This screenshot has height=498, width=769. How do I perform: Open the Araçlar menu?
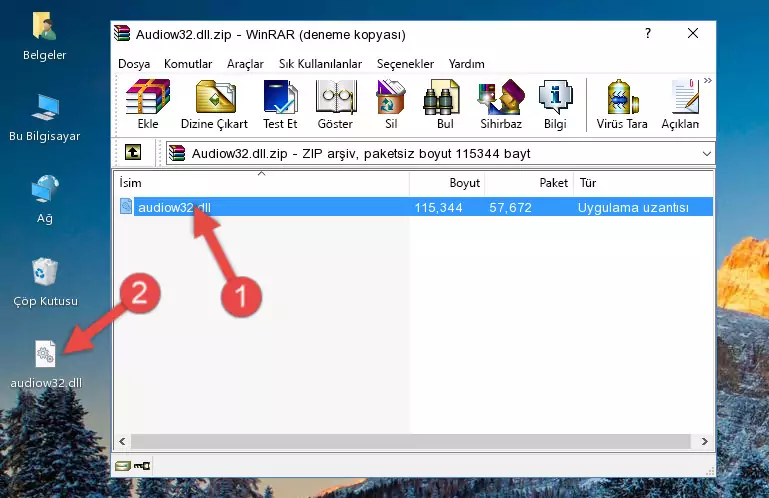pyautogui.click(x=245, y=64)
